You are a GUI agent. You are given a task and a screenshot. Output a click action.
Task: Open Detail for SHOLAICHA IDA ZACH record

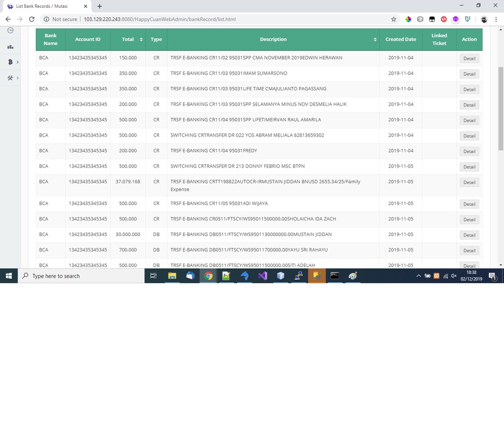tap(469, 220)
